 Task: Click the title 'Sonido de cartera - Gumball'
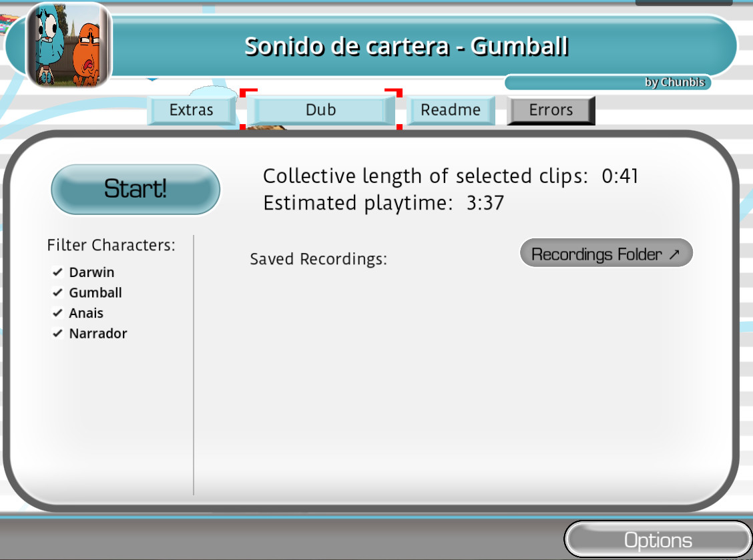(407, 47)
